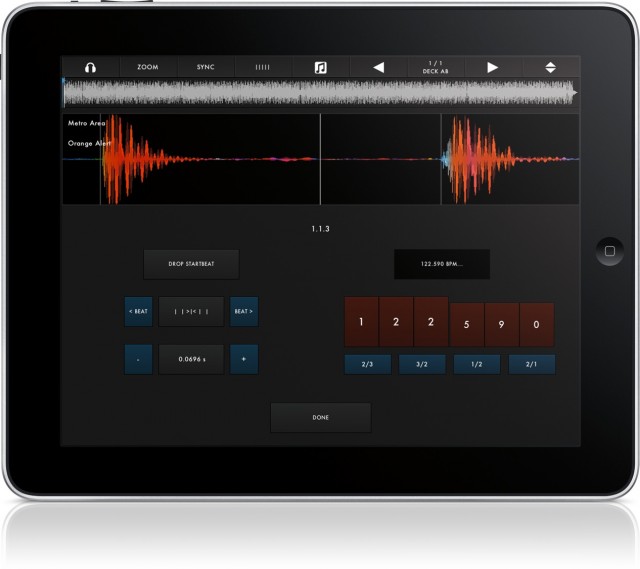Tap the DONE button
This screenshot has width=640, height=569.
click(x=320, y=417)
